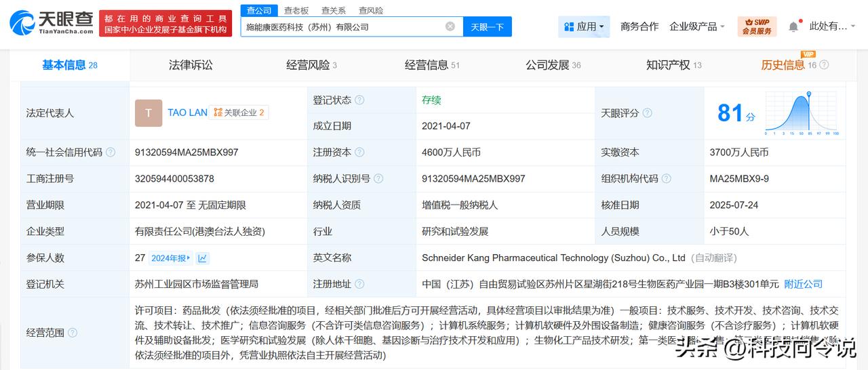
Task: Select the 有限责任公司(港澳台法人独资) enterprise type
Action: coord(200,231)
